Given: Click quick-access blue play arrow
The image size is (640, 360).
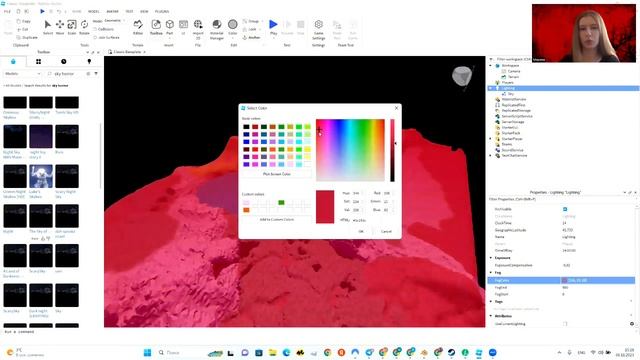Looking at the screenshot, I should pos(42,11).
